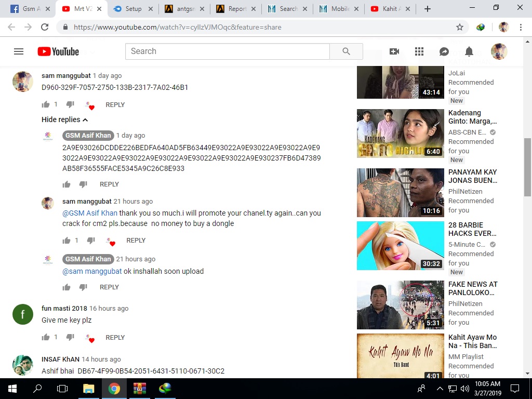Viewport: 532px width, 399px height.
Task: Like the 'thank you so much' reply
Action: coord(66,240)
